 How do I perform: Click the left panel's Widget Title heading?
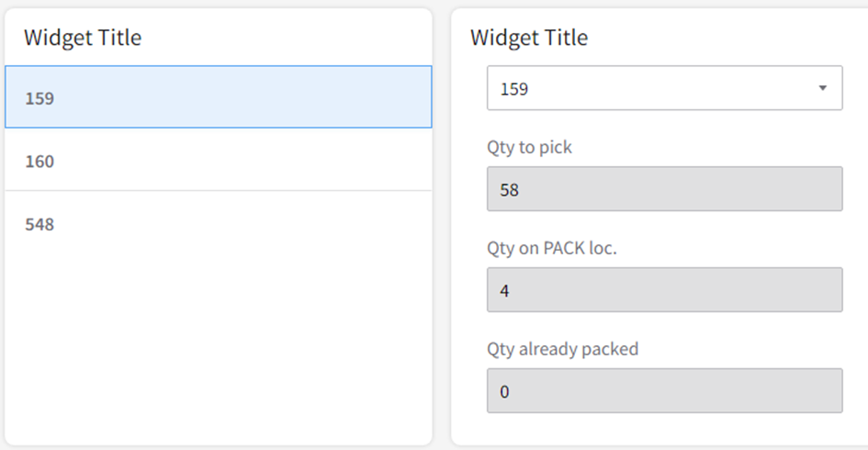(83, 38)
